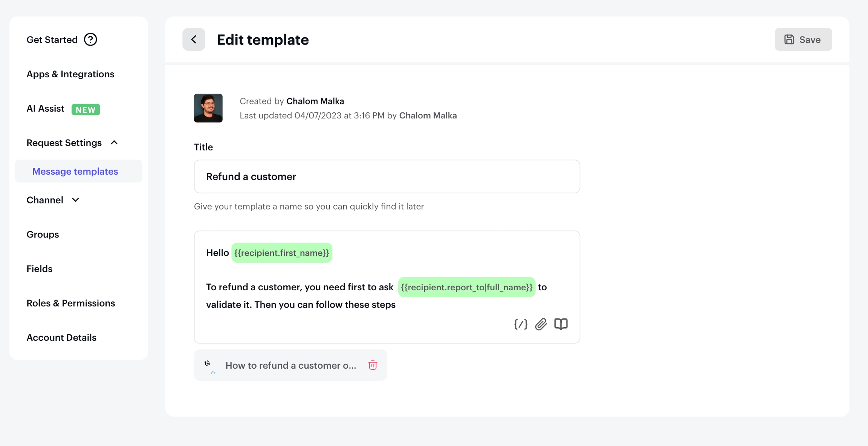Image resolution: width=868 pixels, height=446 pixels.
Task: Click Chalom Malka's profile photo
Action: click(208, 108)
